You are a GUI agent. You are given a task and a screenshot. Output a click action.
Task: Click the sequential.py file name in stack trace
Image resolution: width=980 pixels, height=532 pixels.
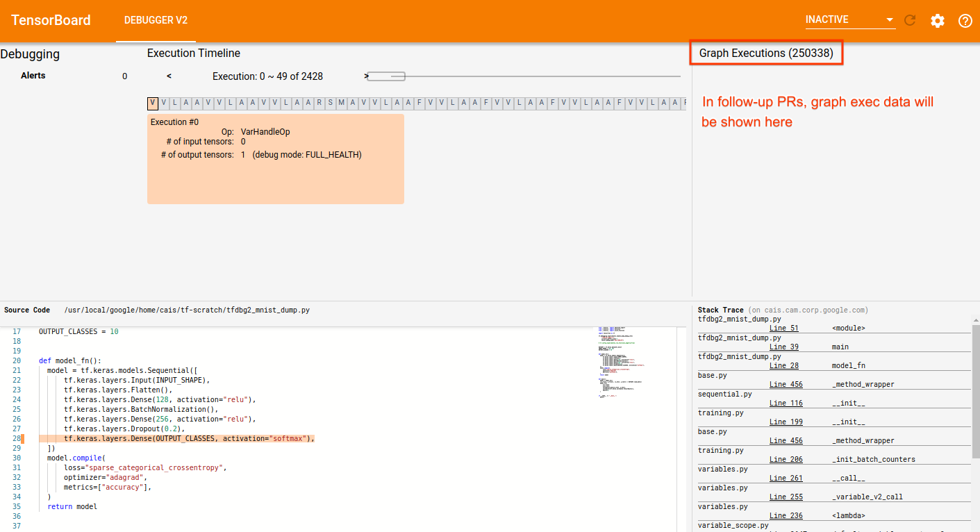coord(725,394)
